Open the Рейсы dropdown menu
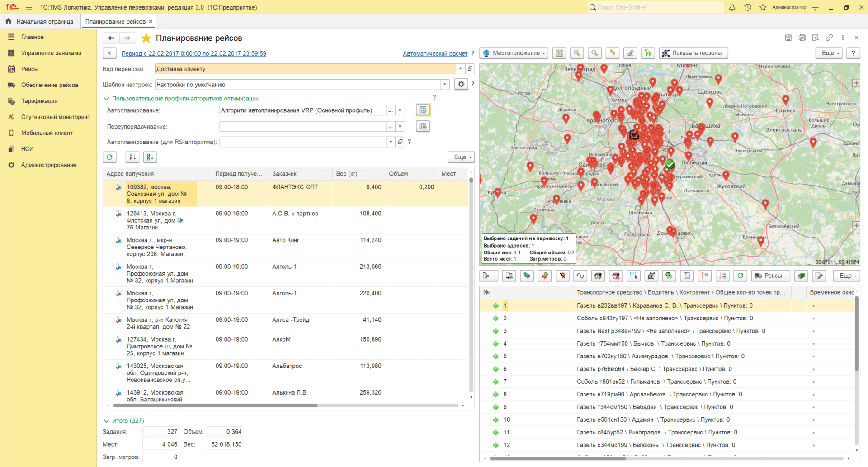The width and height of the screenshot is (868, 467). tap(771, 276)
